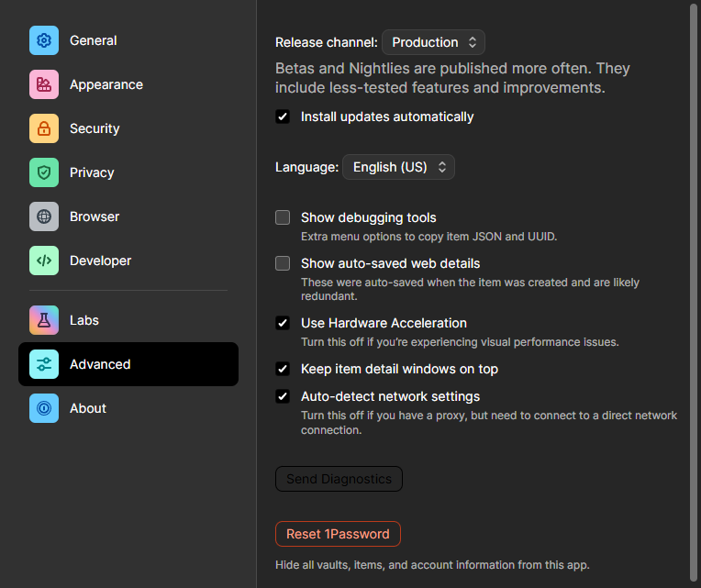
Task: Select the Developer code icon
Action: click(x=44, y=261)
